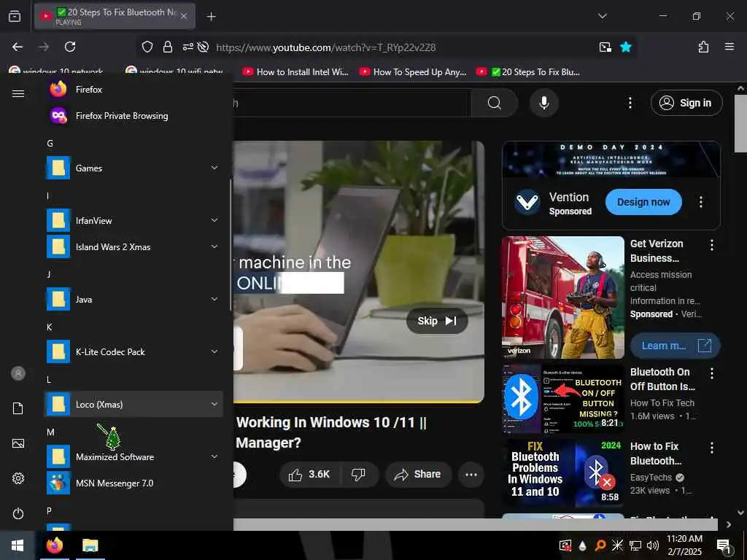This screenshot has width=747, height=560.
Task: Reload the page with the refresh icon
Action: (70, 47)
